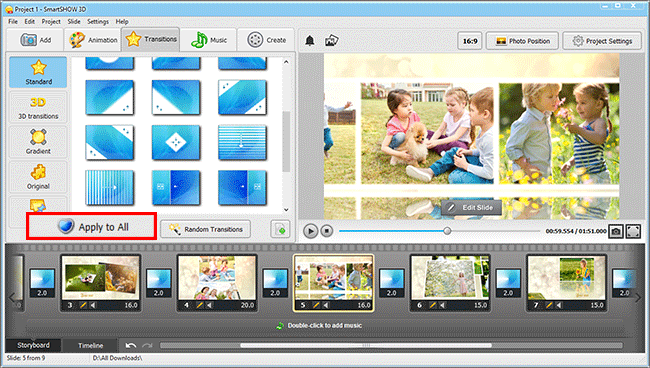The width and height of the screenshot is (650, 368).
Task: Select the diamond shape transition thumbnail
Action: (x=176, y=142)
